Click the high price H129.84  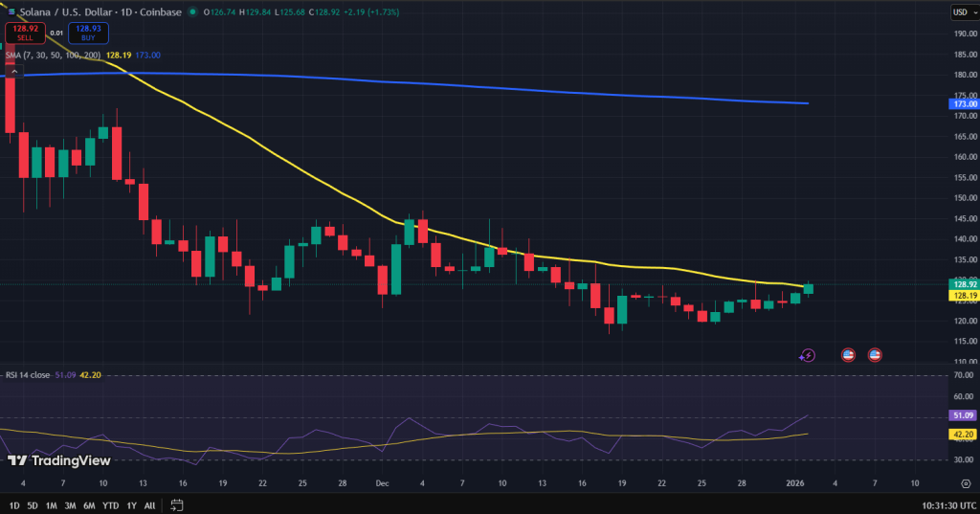click(x=255, y=11)
